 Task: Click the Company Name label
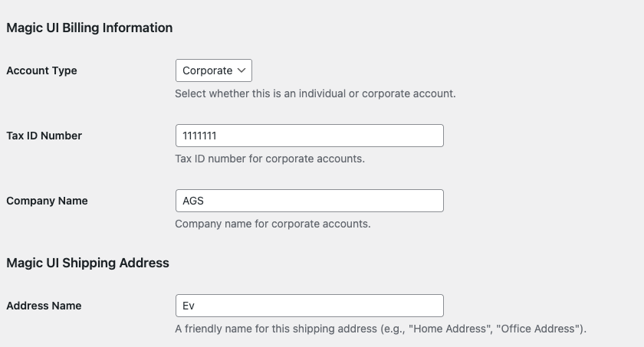[x=47, y=201]
